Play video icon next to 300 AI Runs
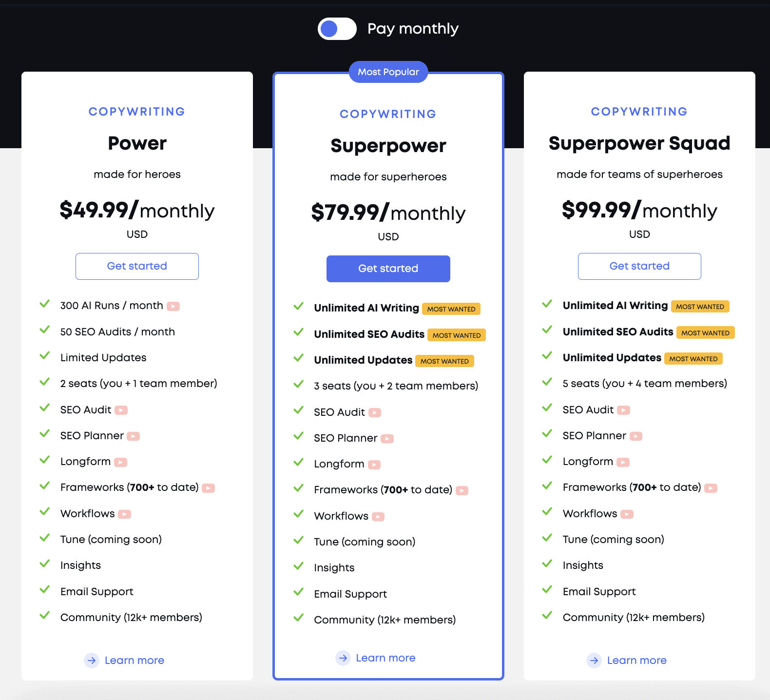 click(x=173, y=306)
